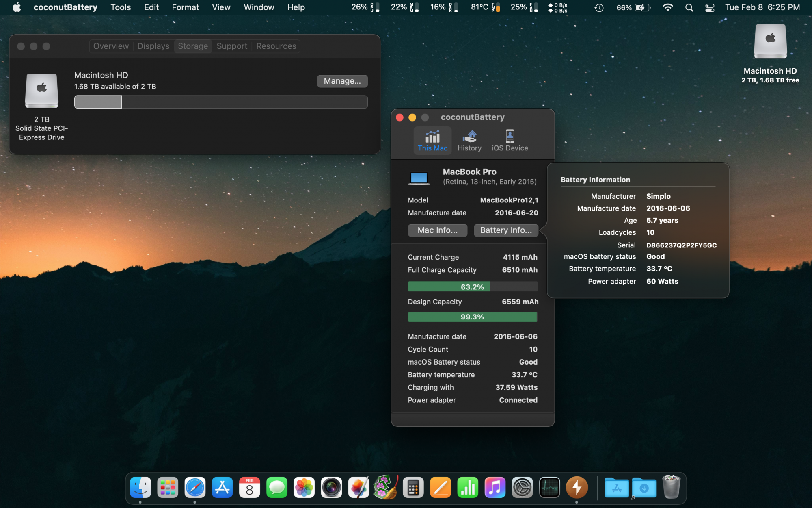Viewport: 812px width, 508px height.
Task: Select the Storage tab
Action: tap(193, 46)
